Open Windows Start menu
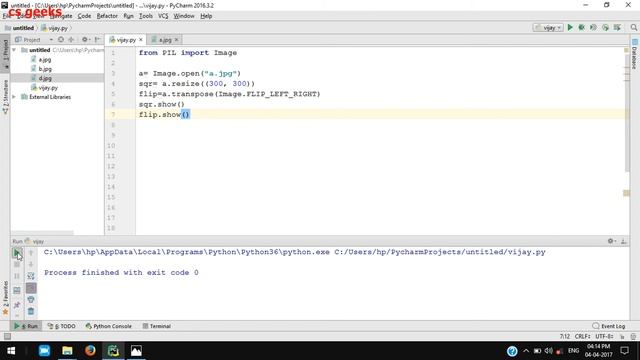The width and height of the screenshot is (640, 360). 11,351
